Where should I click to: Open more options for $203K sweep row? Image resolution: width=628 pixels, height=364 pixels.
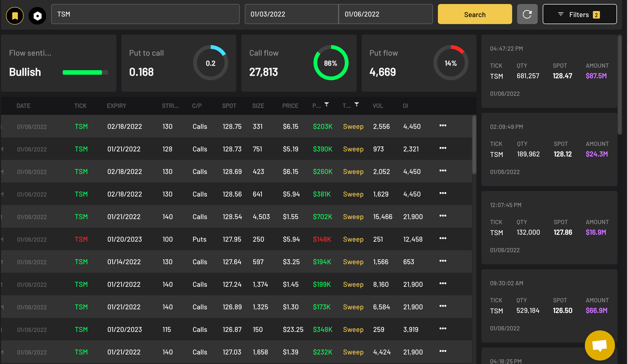tap(443, 125)
